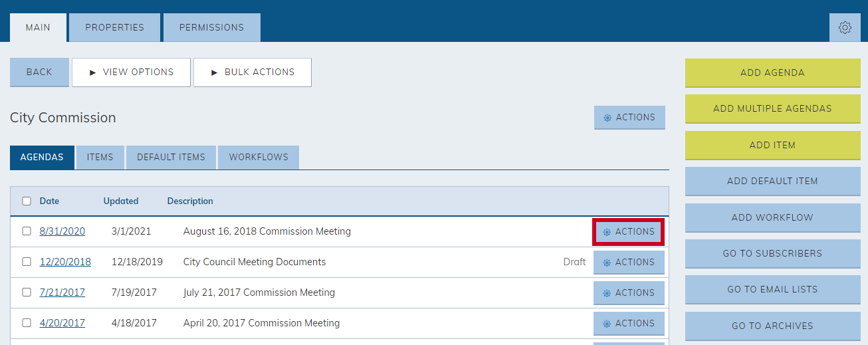Image resolution: width=868 pixels, height=345 pixels.
Task: Open the 7/21/2017 agenda link
Action: tap(62, 292)
